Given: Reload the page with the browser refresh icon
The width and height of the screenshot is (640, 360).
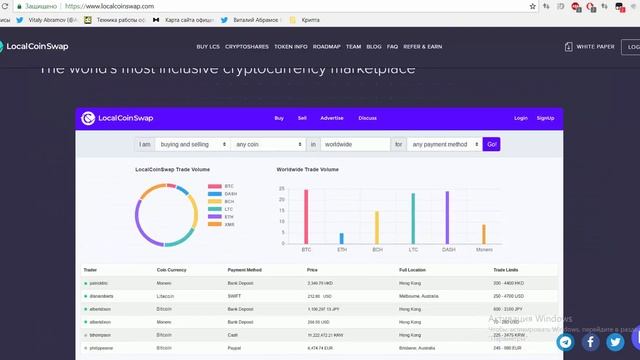Looking at the screenshot, I should (x=5, y=6).
